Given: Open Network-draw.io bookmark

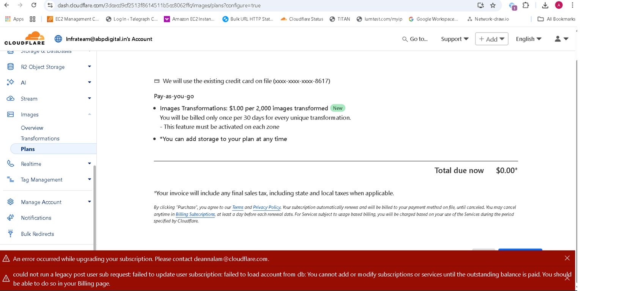Looking at the screenshot, I should 488,19.
